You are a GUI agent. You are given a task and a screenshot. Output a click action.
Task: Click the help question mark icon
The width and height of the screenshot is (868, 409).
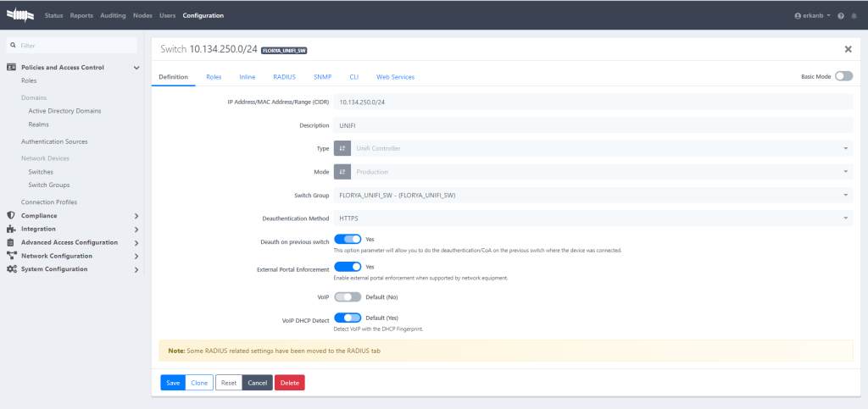click(841, 16)
